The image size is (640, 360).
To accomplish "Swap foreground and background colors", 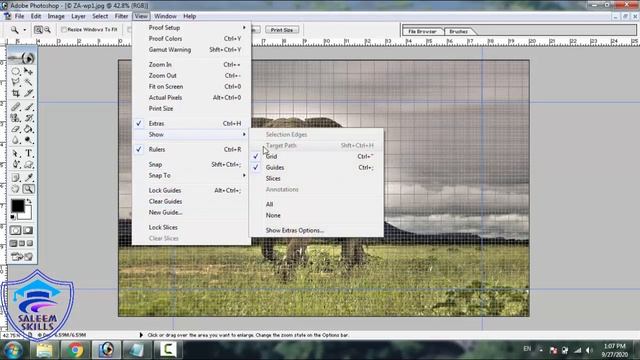I will pyautogui.click(x=29, y=201).
